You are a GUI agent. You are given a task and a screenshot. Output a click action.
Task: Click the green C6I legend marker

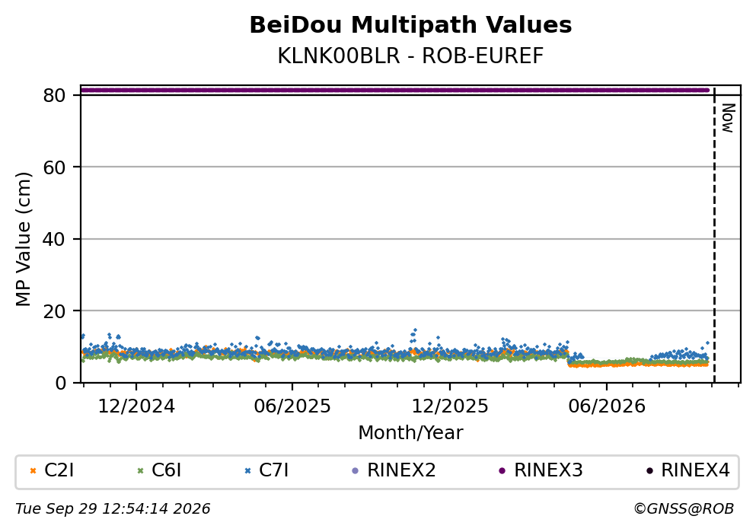[140, 471]
